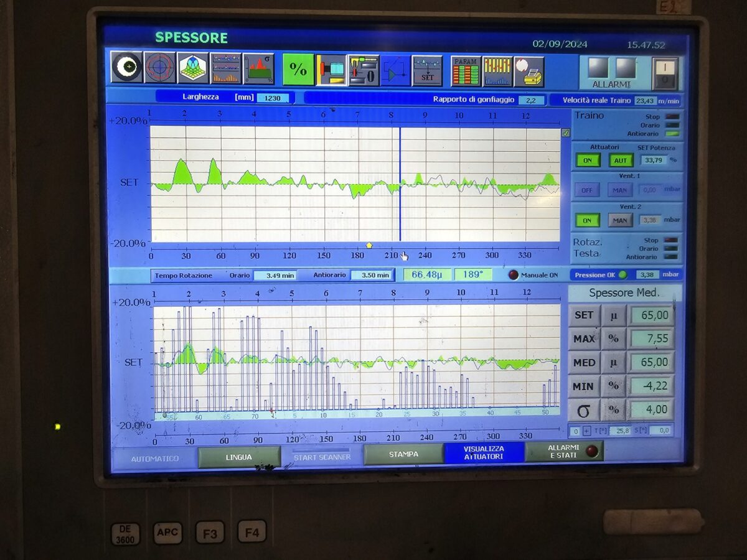Open the polar thickness profile view
Screen dimensions: 747x560
[x=160, y=68]
